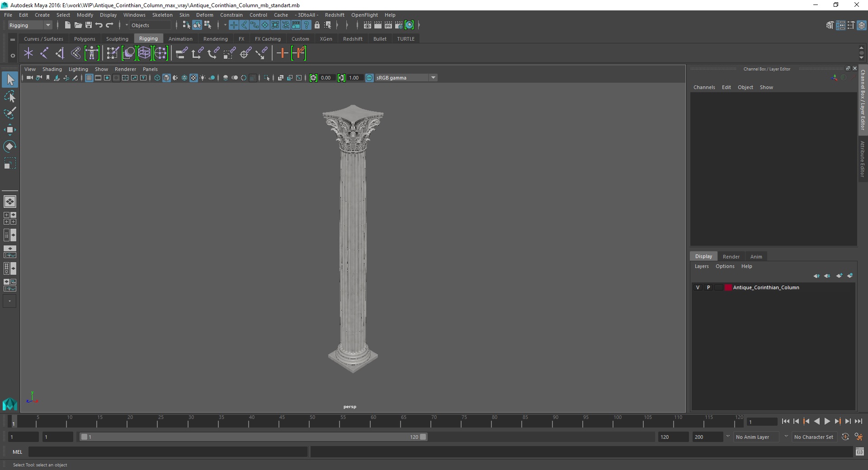Click the Create Cluster shelf icon
Screen dimensions: 868x470
pos(161,53)
